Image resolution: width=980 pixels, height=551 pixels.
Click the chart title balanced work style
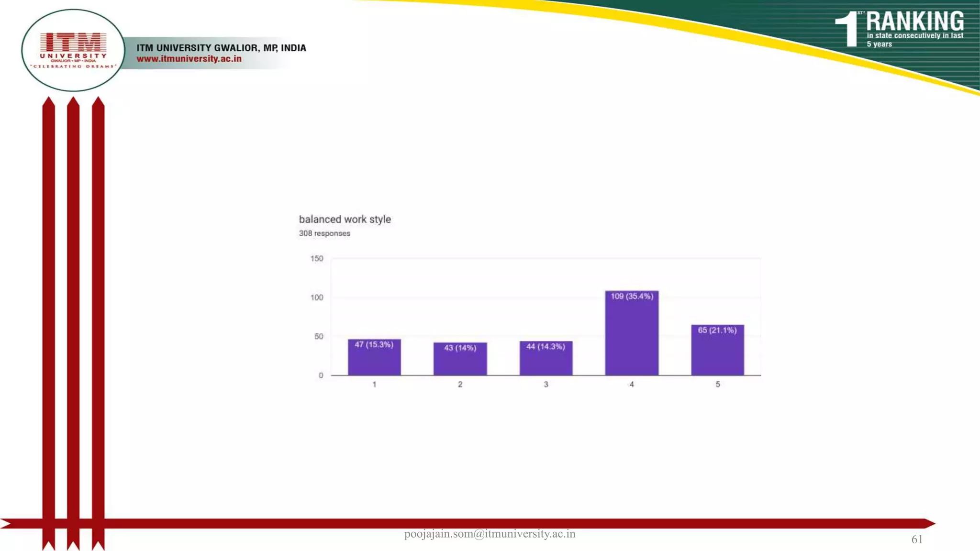pos(345,220)
